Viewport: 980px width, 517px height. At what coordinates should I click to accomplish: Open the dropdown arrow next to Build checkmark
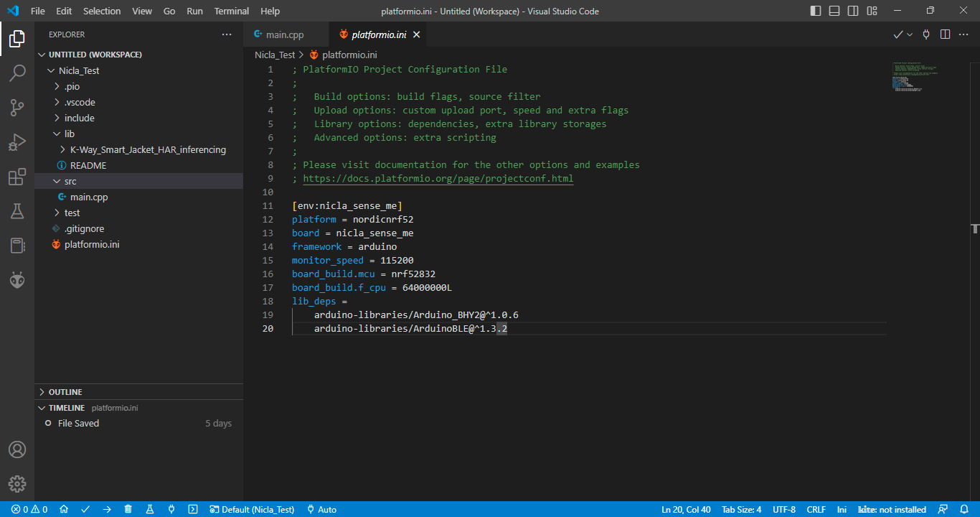tap(910, 34)
